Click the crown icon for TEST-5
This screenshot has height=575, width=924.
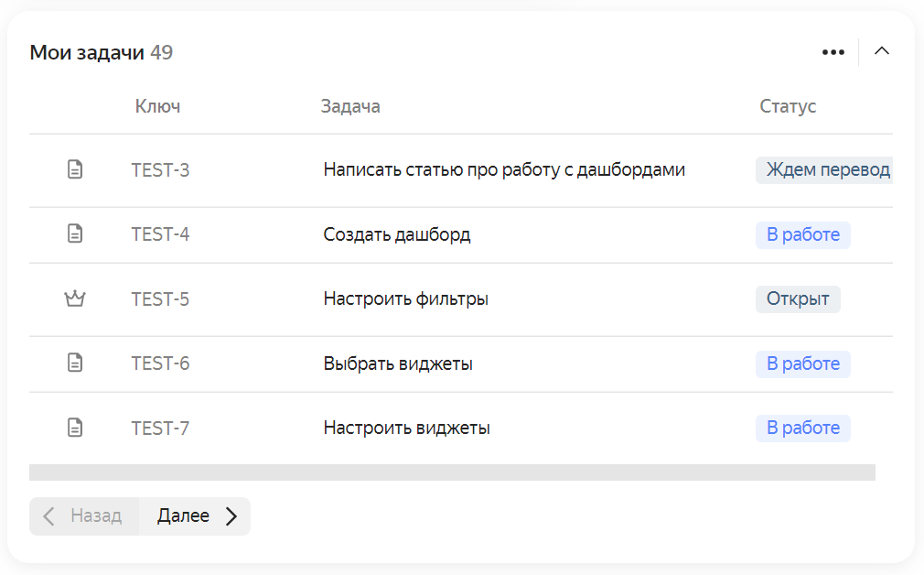tap(75, 298)
